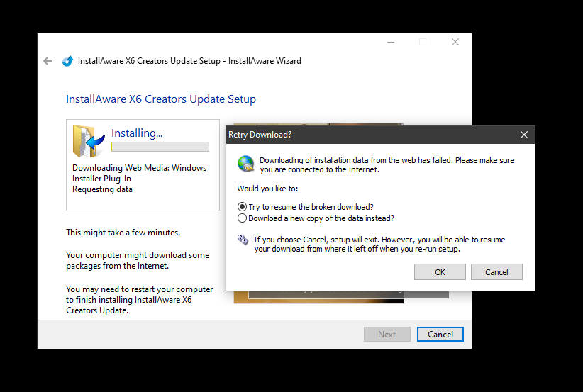Click 'Downloading of installation data from the web has failed' message
Screen dimensions: 583x392
tap(387, 165)
